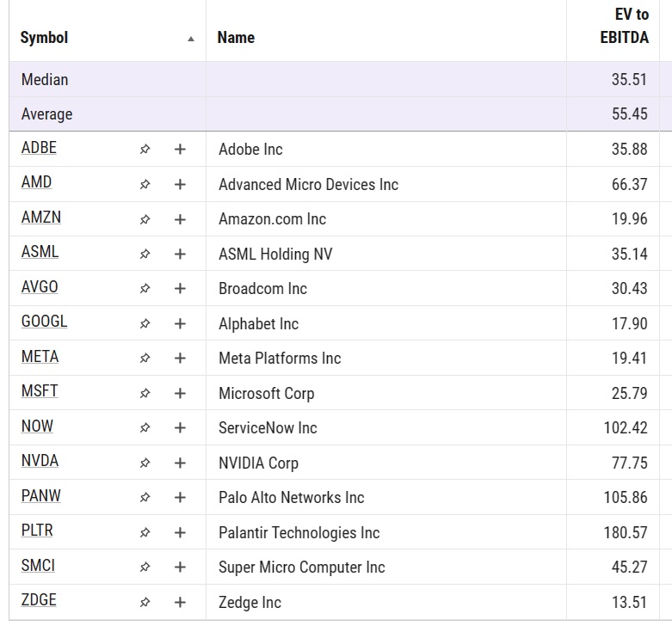Click the plus icon for PLTR

tap(180, 532)
